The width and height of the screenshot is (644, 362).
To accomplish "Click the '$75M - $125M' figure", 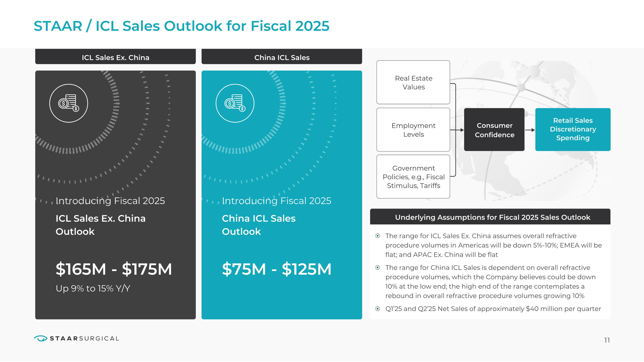I will click(276, 269).
